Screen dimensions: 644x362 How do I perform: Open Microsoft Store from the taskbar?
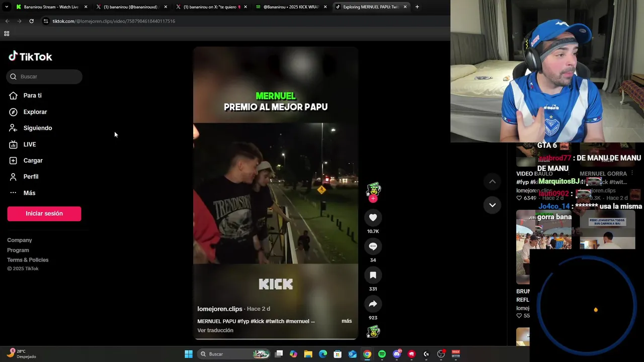point(338,354)
